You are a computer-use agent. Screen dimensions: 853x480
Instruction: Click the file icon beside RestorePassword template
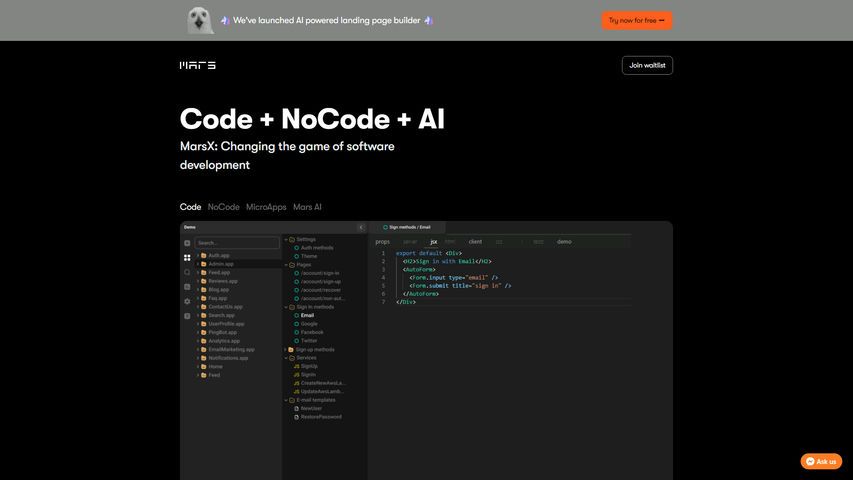pos(296,417)
